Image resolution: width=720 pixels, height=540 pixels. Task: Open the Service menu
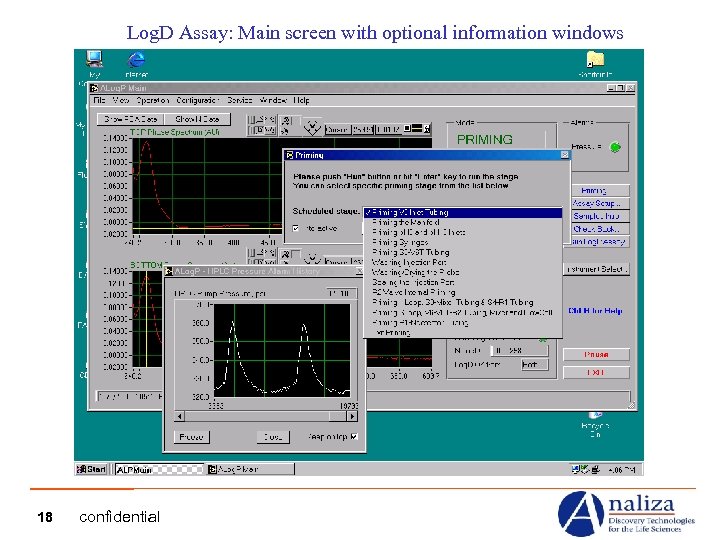[240, 100]
